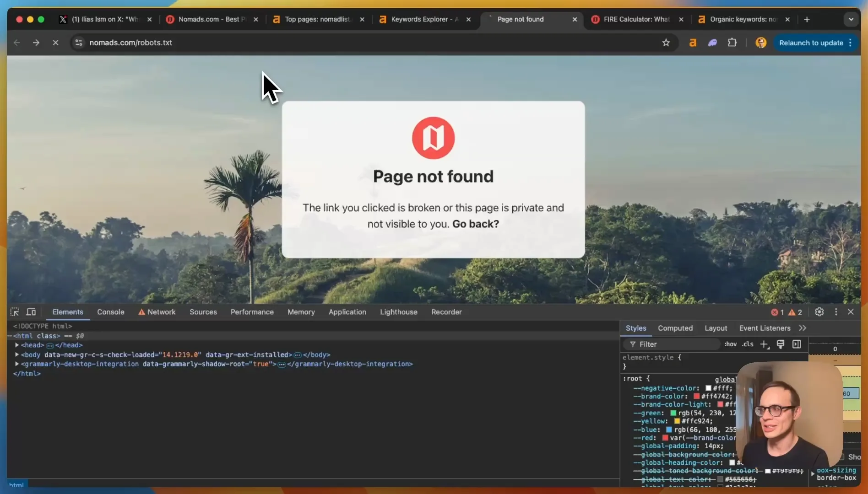
Task: Stop loading the page
Action: click(x=55, y=43)
